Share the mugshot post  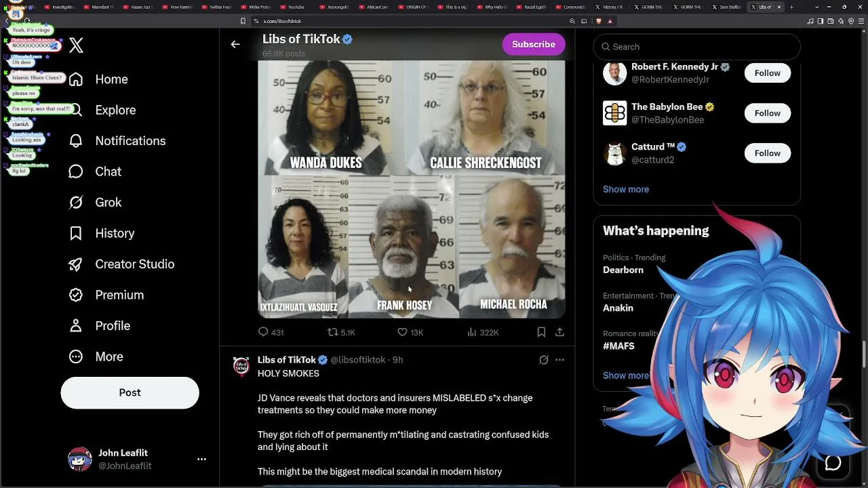559,332
